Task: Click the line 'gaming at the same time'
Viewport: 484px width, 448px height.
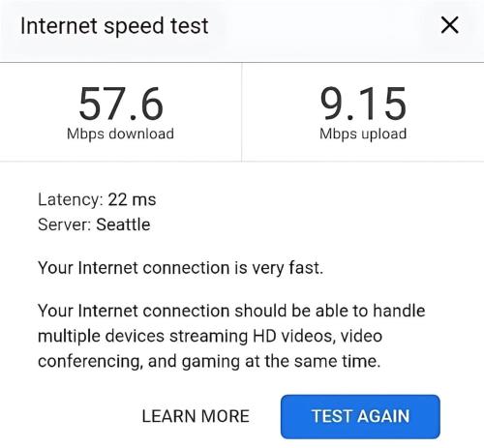Action: 209,361
